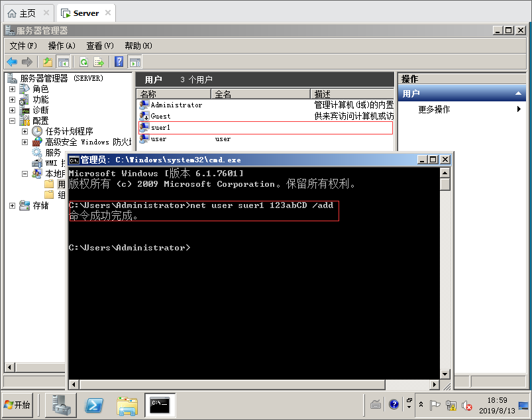Open the 操作(A) menu

(62, 46)
